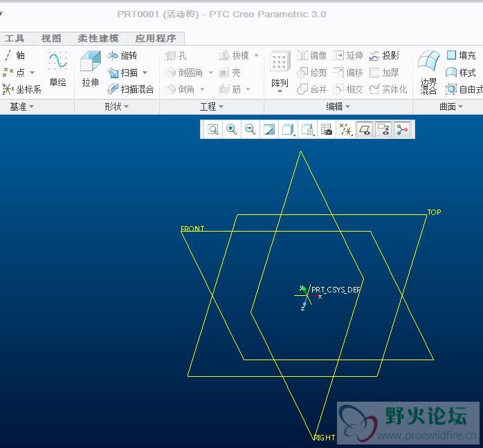This screenshot has height=448, width=483.
Task: Create a 坐标系 coordinate system
Action: 21,89
